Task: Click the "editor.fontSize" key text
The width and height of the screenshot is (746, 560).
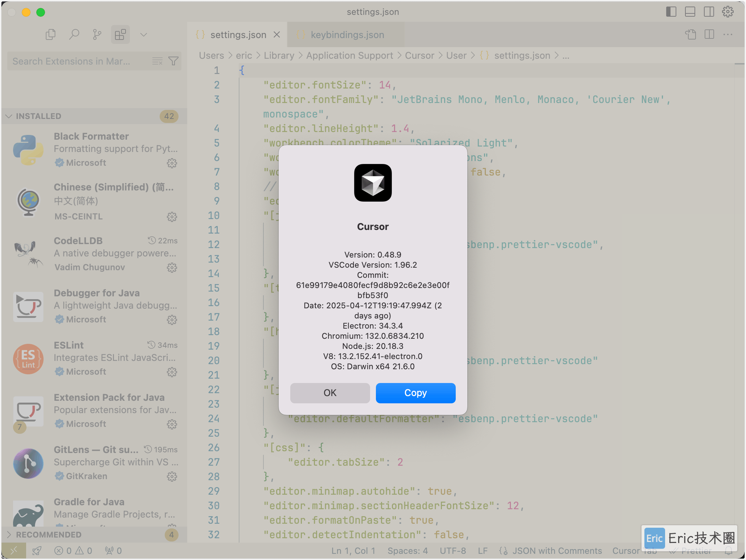Action: coord(315,85)
